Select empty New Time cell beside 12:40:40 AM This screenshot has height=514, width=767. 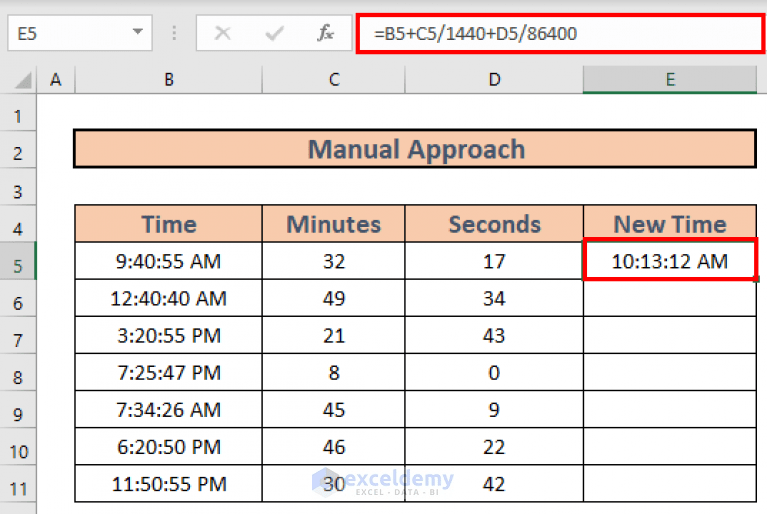click(x=670, y=298)
